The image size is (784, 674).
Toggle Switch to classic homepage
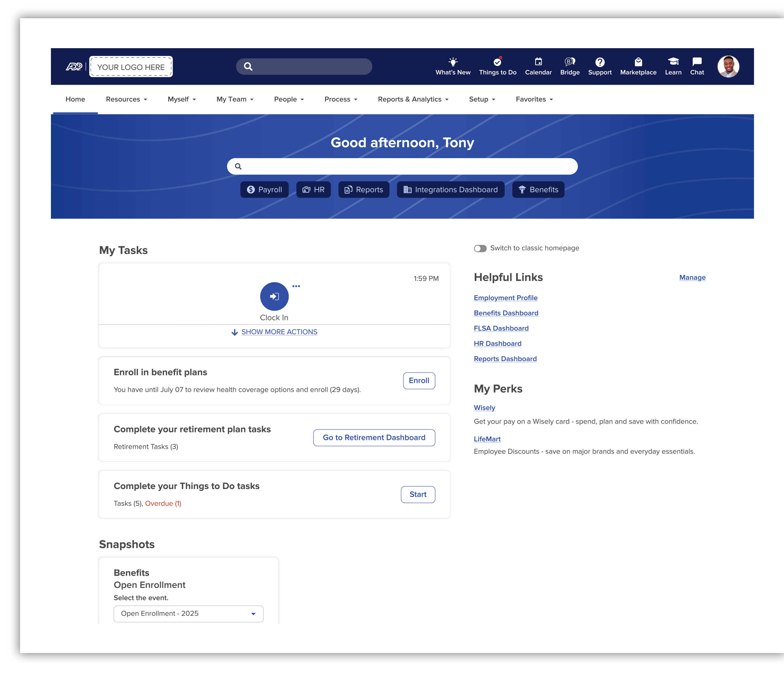[x=480, y=248]
